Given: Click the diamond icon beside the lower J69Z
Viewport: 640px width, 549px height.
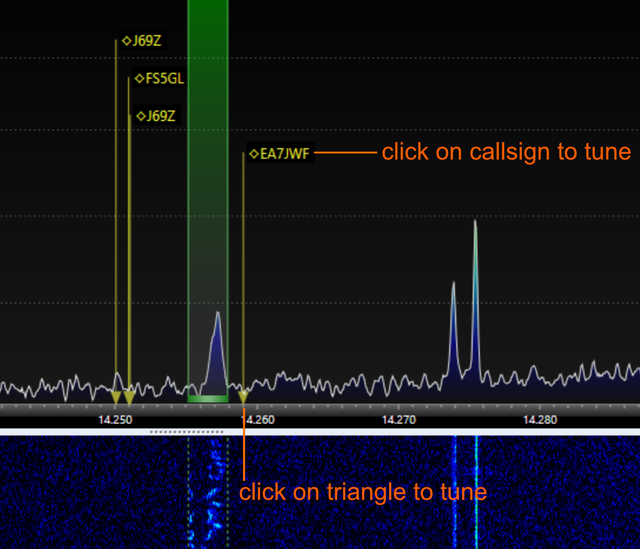Looking at the screenshot, I should pos(139,116).
